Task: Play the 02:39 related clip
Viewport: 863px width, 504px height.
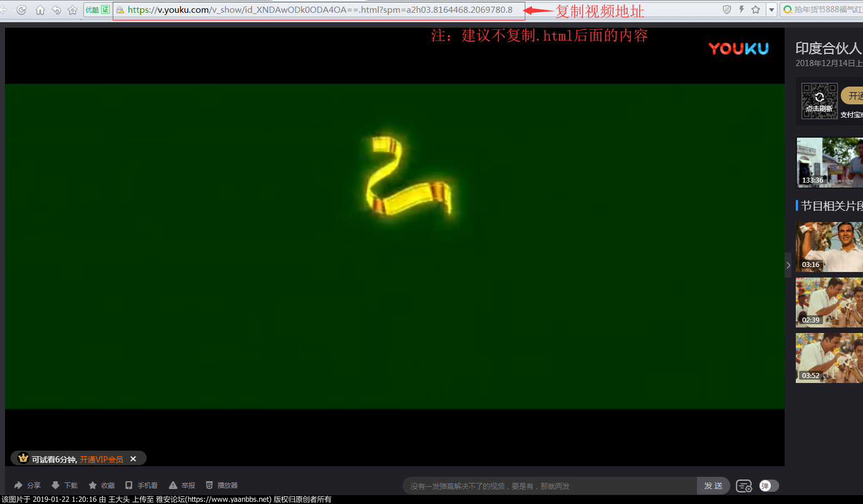Action: tap(830, 302)
